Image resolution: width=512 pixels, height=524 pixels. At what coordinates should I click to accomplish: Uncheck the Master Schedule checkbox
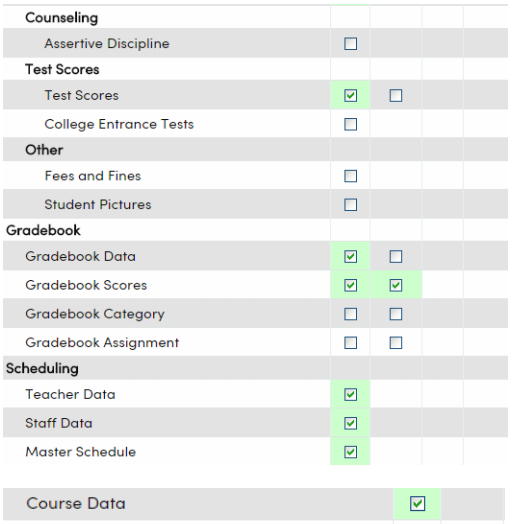pyautogui.click(x=351, y=452)
